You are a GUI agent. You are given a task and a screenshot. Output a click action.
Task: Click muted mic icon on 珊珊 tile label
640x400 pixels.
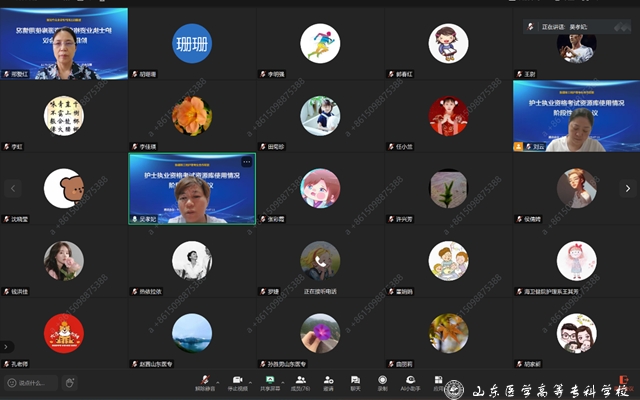coord(135,74)
